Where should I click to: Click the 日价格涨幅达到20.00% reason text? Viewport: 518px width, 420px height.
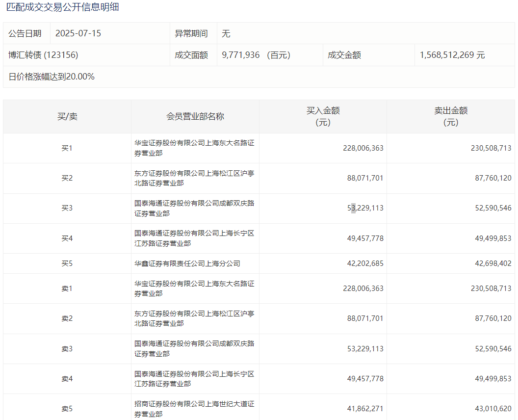pyautogui.click(x=52, y=77)
